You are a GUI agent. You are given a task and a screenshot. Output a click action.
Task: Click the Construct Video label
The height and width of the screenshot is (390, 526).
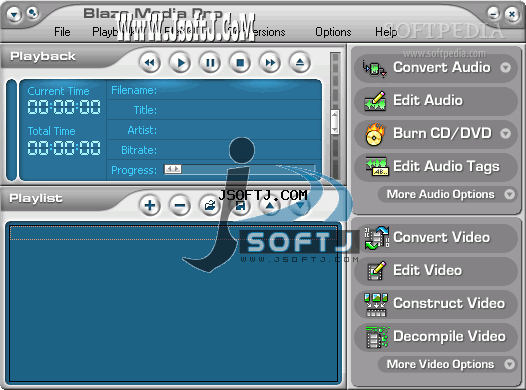(x=449, y=303)
